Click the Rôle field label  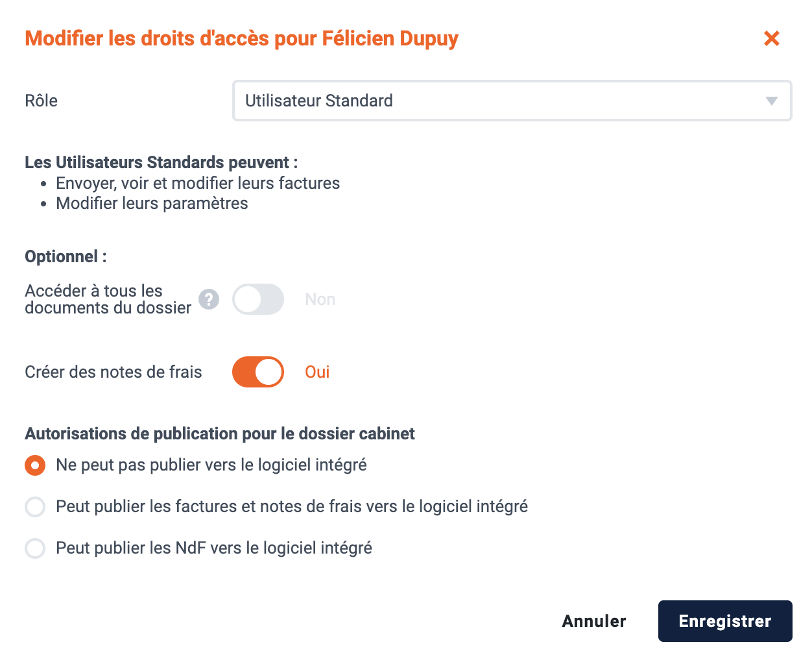(x=42, y=101)
